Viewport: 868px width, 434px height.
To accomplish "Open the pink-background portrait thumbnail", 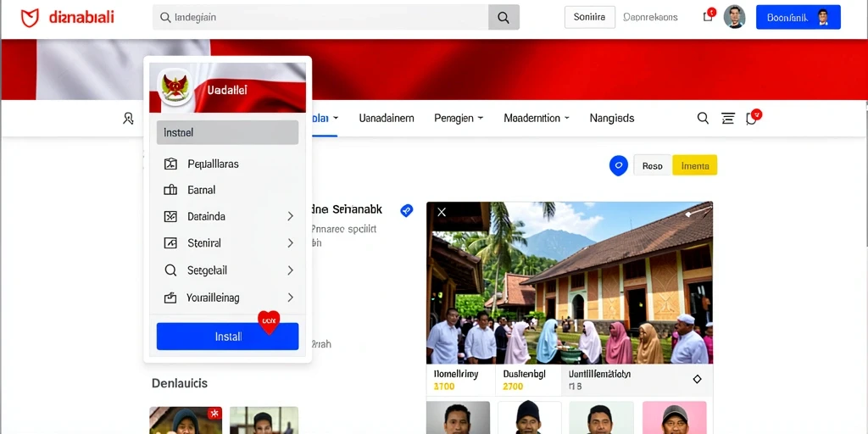I will [674, 417].
